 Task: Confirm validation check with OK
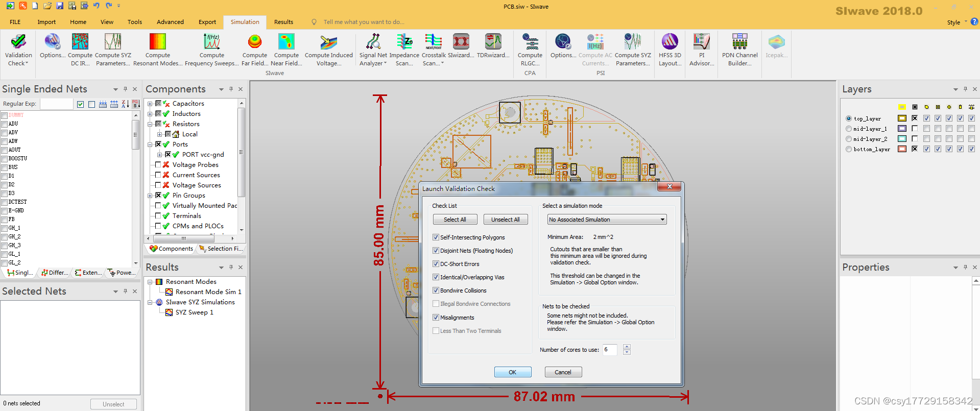point(513,372)
